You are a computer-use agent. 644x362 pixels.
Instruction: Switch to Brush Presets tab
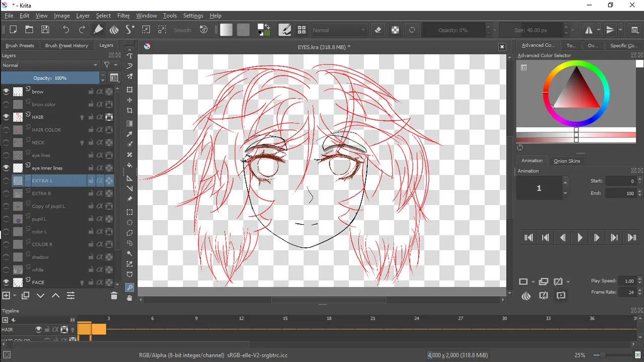20,45
